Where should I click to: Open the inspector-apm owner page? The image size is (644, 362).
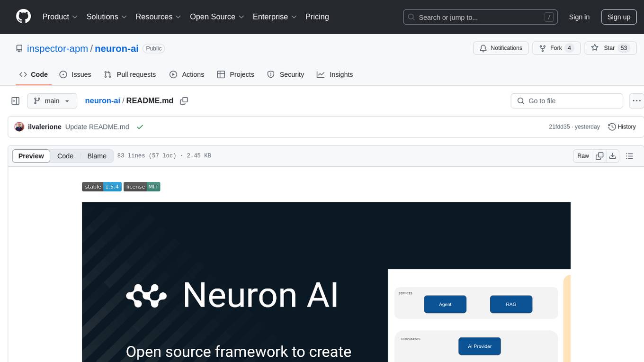click(x=57, y=48)
